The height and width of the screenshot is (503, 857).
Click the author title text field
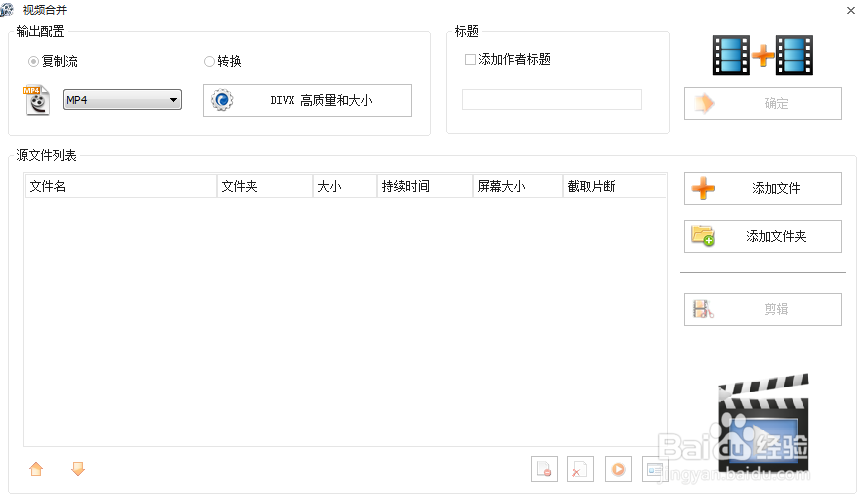(x=551, y=100)
